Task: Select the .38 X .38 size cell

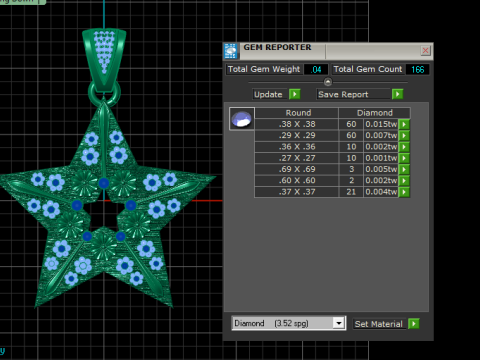Action: tap(297, 124)
